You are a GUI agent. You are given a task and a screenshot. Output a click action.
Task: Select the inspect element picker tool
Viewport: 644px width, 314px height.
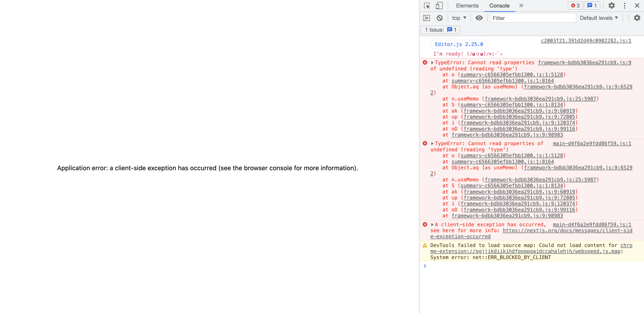click(427, 5)
